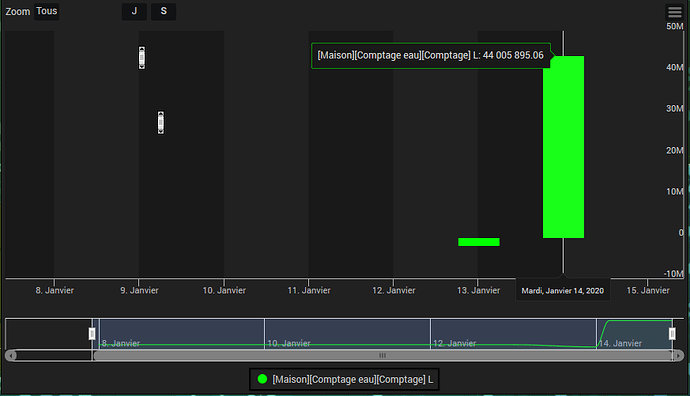Click the Mardi, Janvier 14, 2020 date label
The height and width of the screenshot is (396, 690).
click(563, 290)
